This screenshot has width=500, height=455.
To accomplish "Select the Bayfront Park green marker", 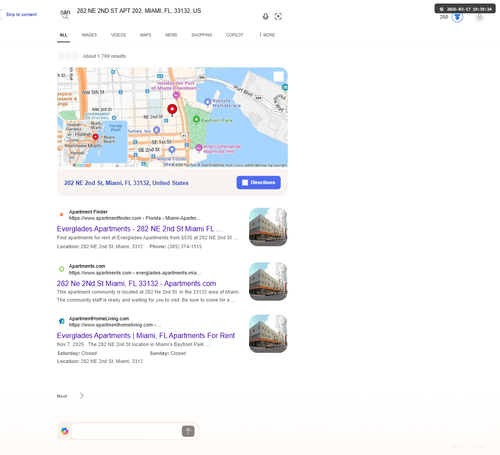I will tap(196, 119).
